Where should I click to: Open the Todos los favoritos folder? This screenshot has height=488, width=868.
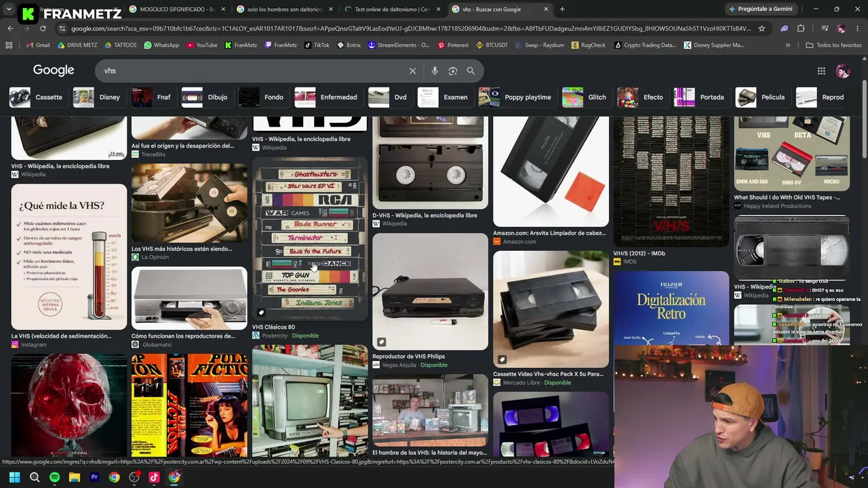click(x=833, y=45)
